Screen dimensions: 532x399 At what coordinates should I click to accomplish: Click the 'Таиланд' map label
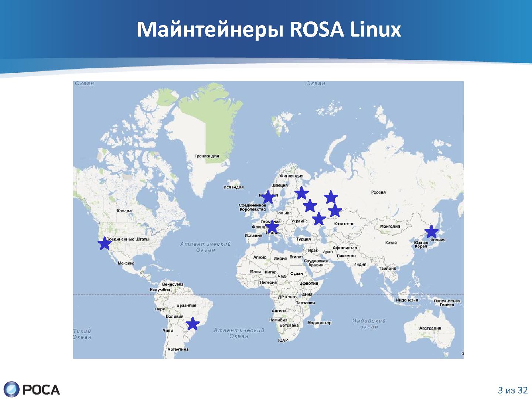tap(387, 268)
